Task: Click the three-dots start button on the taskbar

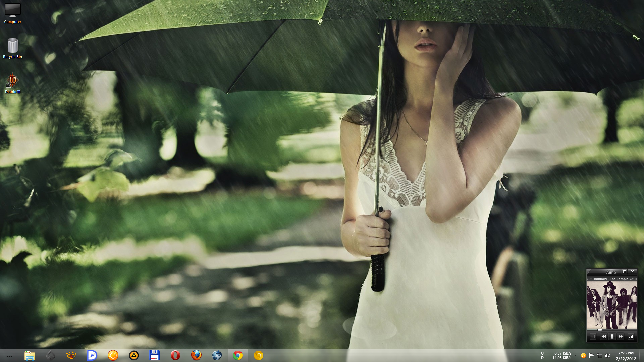Action: coord(9,356)
